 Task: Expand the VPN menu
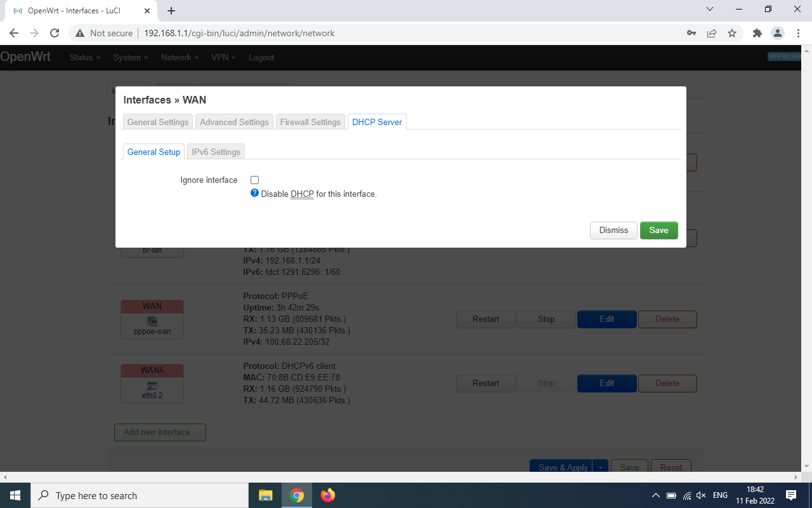click(223, 57)
